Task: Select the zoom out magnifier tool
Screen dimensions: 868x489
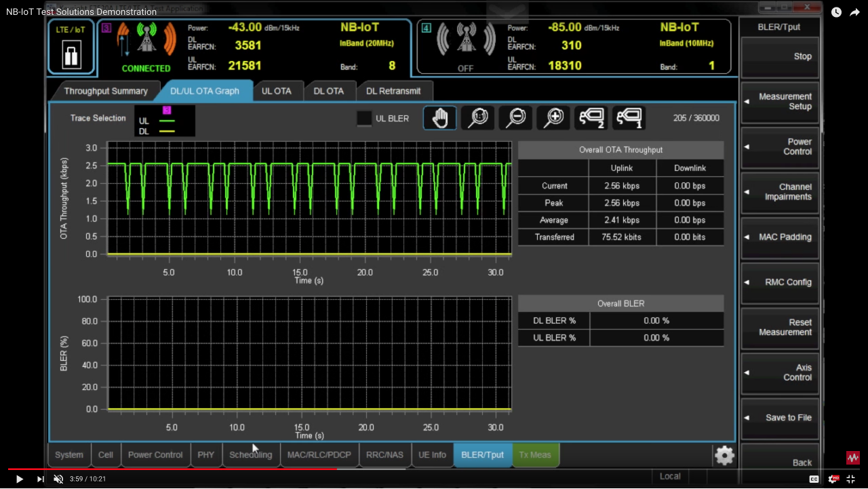Action: (515, 117)
